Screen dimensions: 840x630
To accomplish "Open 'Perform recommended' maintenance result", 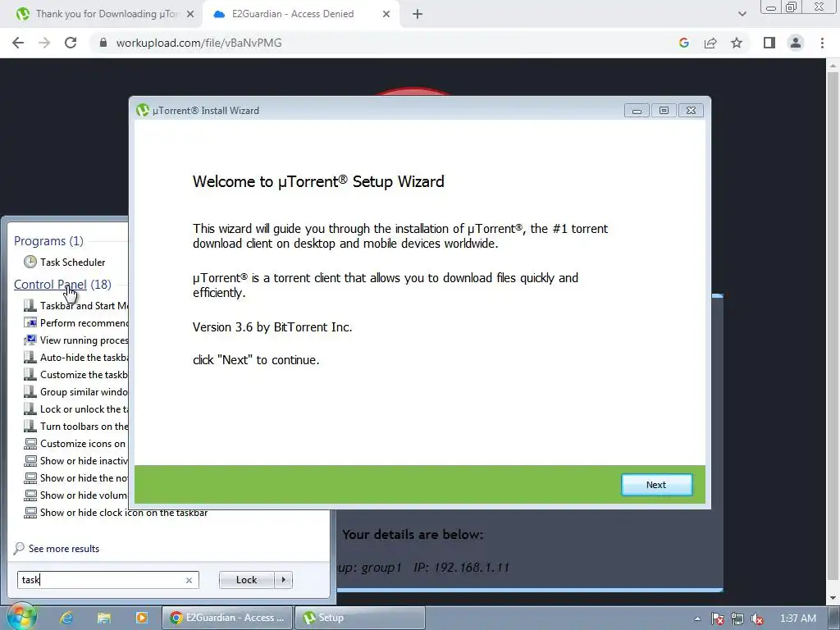I will coord(75,323).
